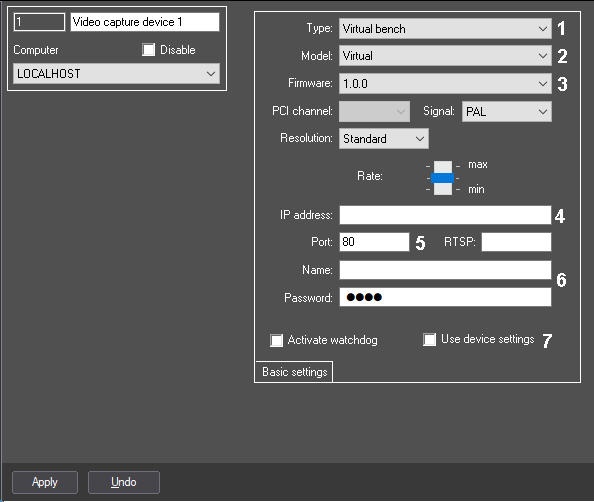Expand the Signal dropdown set to PAL
This screenshot has height=502, width=594.
pos(506,112)
